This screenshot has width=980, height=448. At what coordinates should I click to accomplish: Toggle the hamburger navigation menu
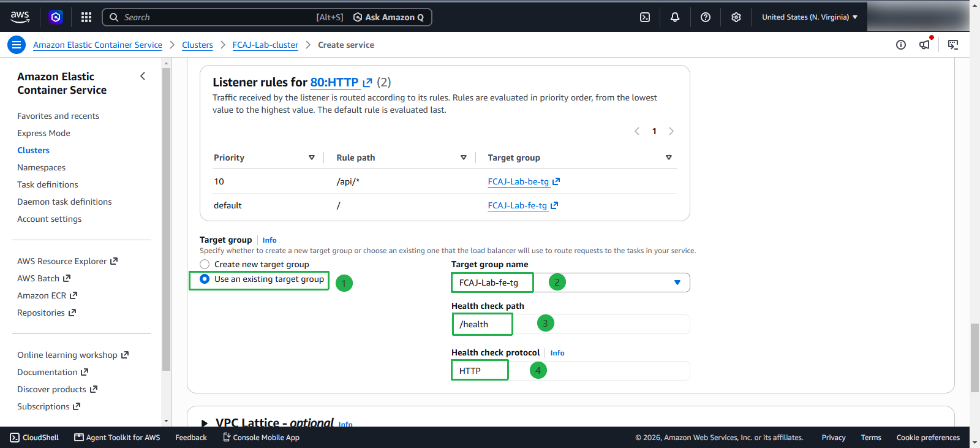17,45
